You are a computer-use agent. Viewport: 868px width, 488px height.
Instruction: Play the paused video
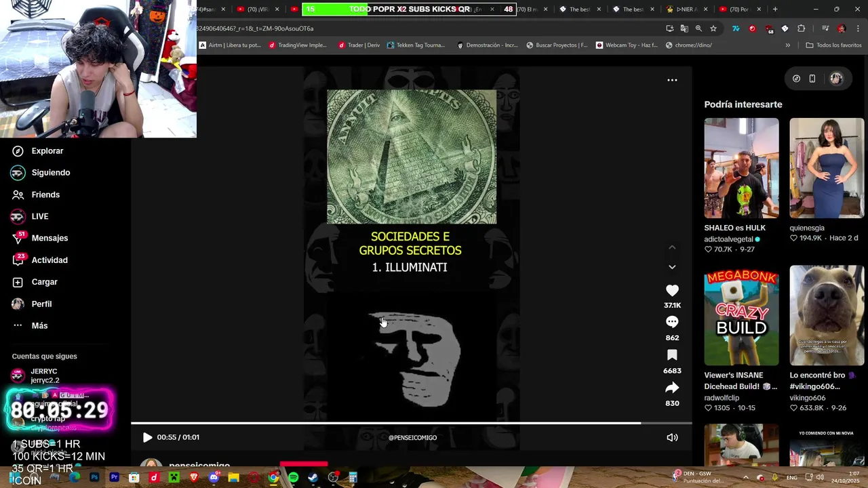coord(147,437)
